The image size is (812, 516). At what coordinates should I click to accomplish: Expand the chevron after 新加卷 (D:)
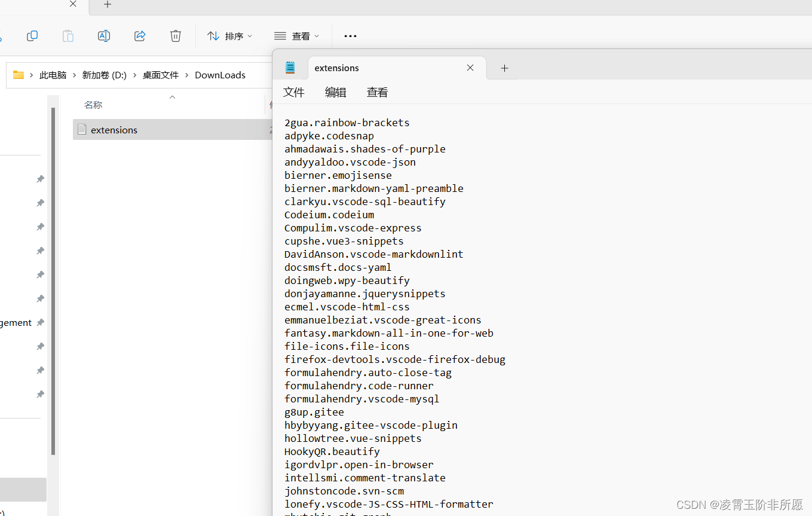135,75
